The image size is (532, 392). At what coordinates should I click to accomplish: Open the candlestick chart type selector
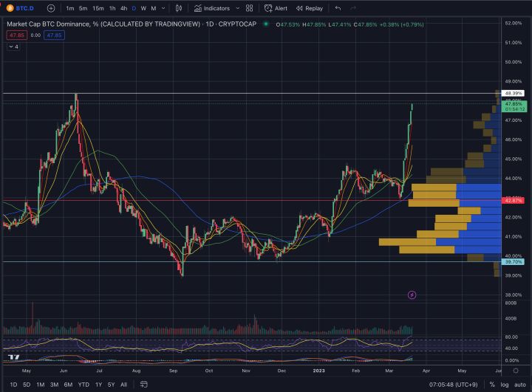[179, 8]
